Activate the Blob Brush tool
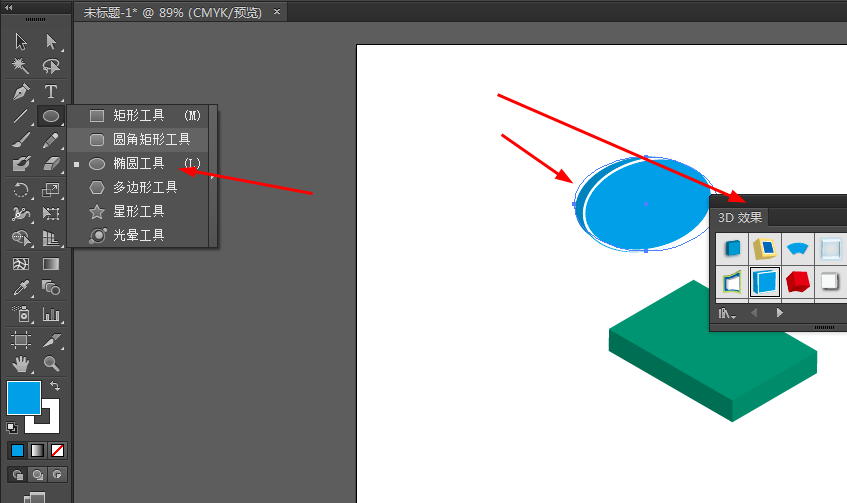Screen dimensions: 847x503 (x=21, y=163)
